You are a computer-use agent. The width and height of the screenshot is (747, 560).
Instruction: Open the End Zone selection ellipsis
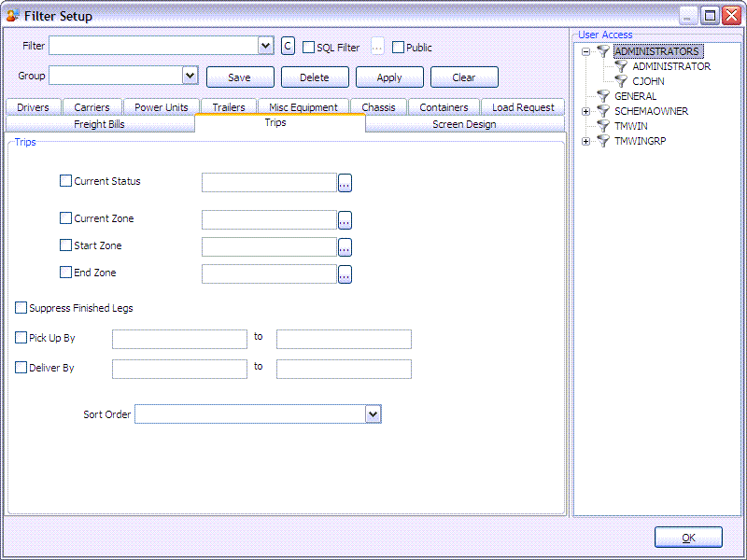(x=345, y=273)
